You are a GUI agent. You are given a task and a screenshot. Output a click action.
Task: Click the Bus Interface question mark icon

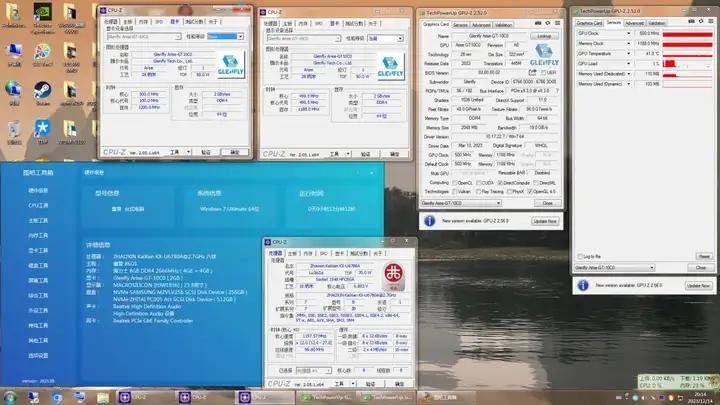(557, 91)
